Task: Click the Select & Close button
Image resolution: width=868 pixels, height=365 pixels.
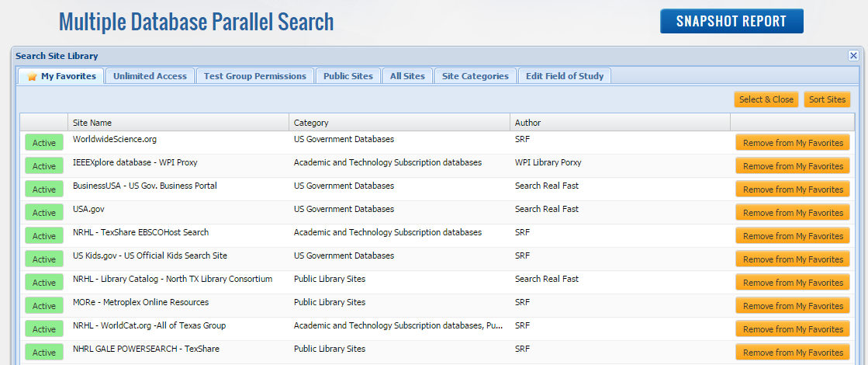Action: point(766,99)
